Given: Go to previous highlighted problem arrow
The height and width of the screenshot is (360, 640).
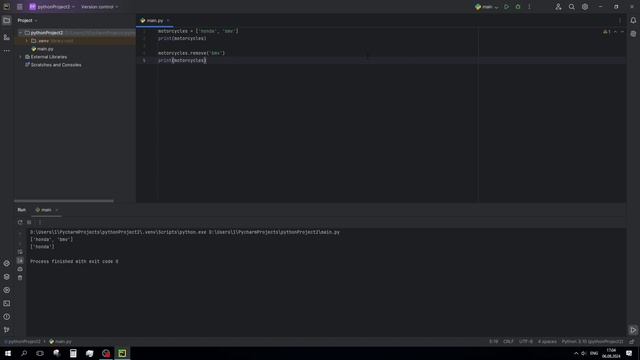Looking at the screenshot, I should [616, 32].
